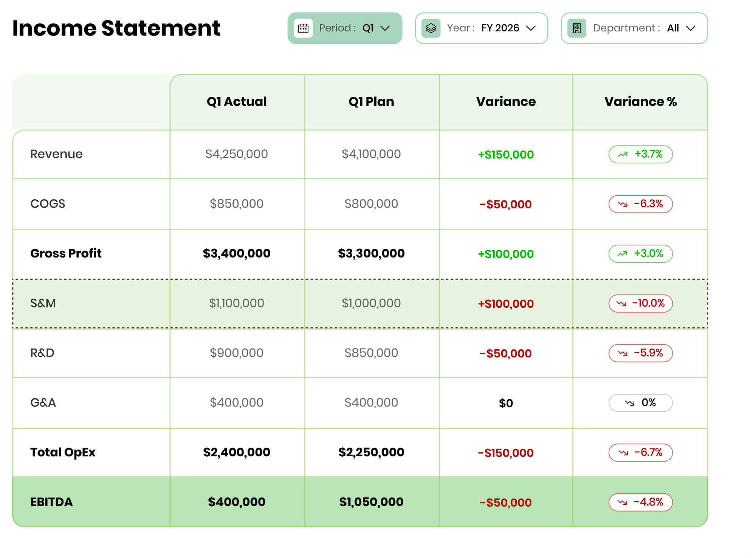Click the Revenue row label
Screen dimensions: 756x558
[x=56, y=154]
